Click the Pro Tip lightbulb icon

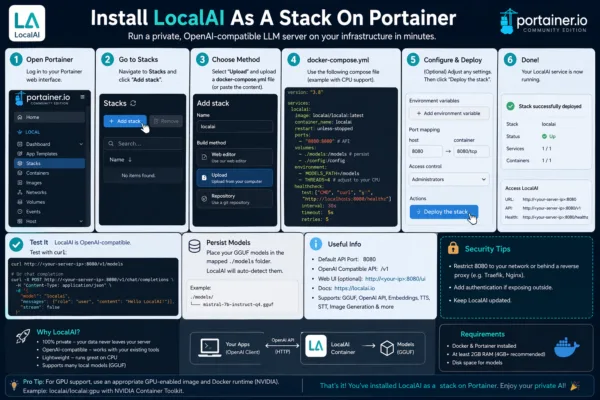click(x=14, y=385)
